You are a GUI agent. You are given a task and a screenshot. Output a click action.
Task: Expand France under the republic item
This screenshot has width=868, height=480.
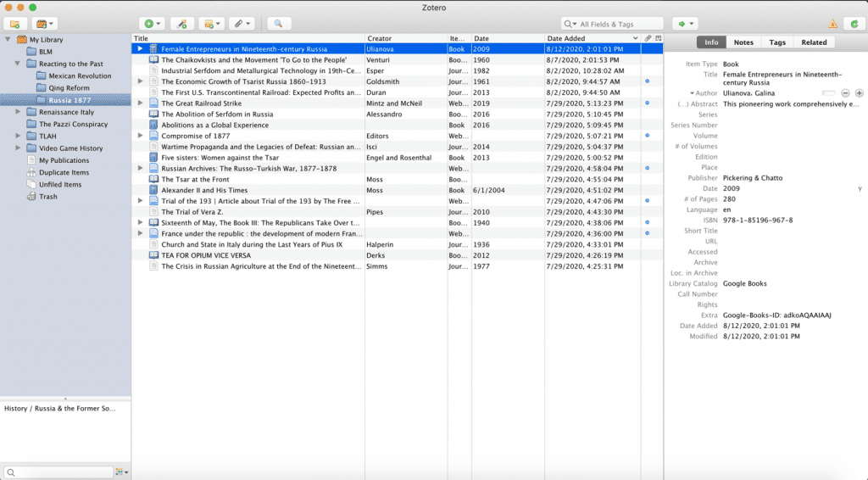pyautogui.click(x=140, y=233)
